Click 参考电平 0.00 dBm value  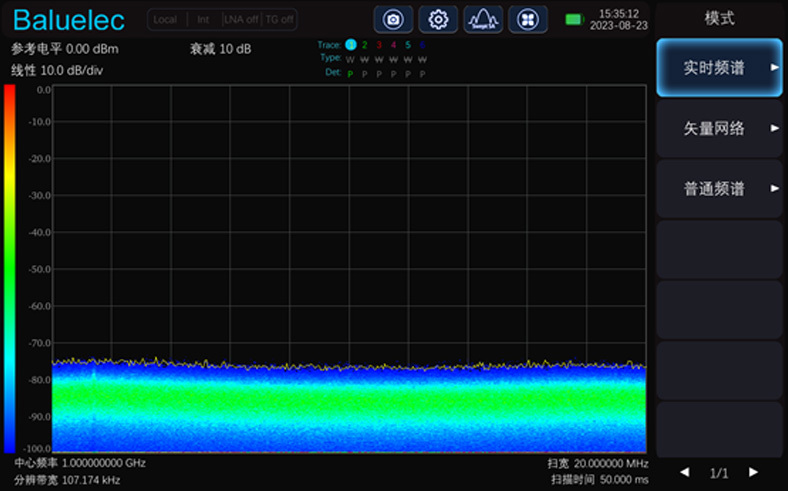coord(65,49)
